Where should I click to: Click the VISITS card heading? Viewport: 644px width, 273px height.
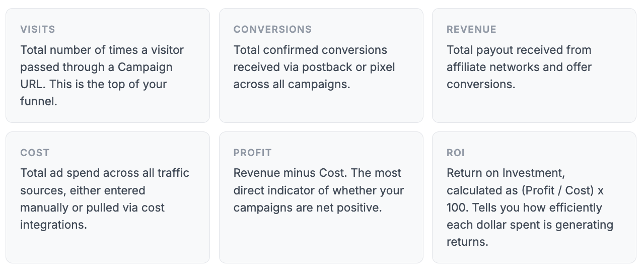[38, 30]
